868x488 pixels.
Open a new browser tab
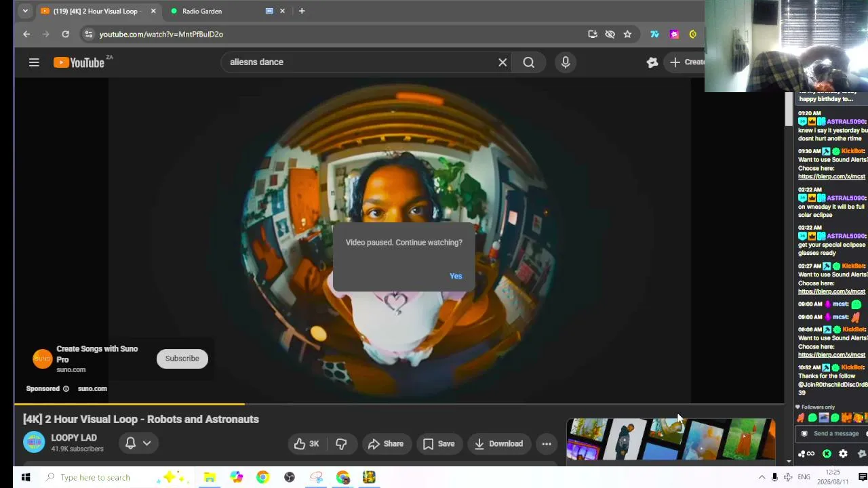click(x=302, y=11)
